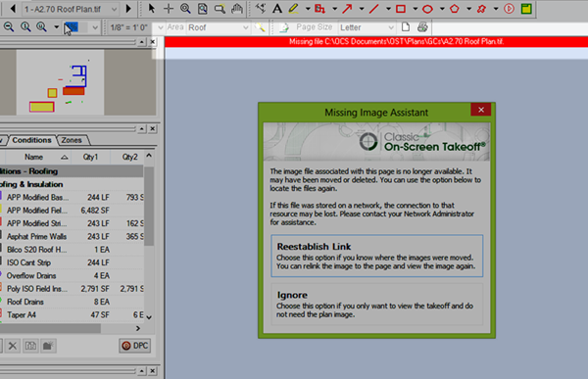Click the new condition folder-spark icon
The width and height of the screenshot is (588, 379).
[x=48, y=346]
